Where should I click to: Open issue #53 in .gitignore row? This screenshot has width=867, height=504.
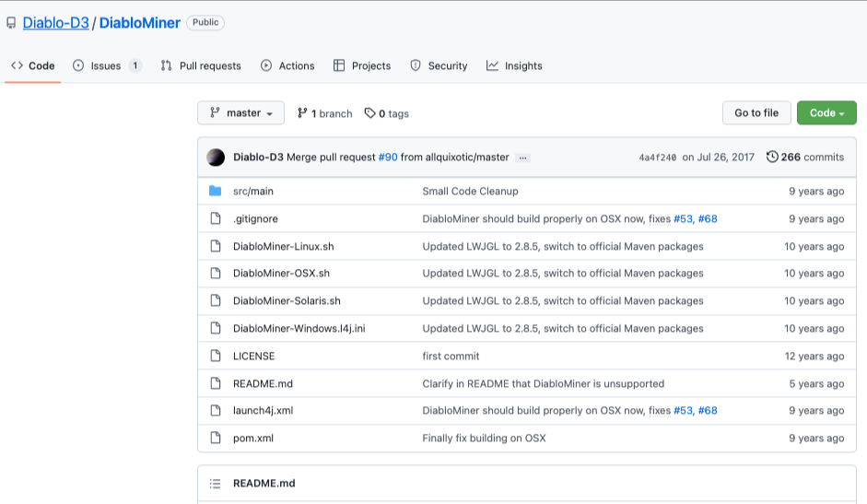pyautogui.click(x=683, y=219)
